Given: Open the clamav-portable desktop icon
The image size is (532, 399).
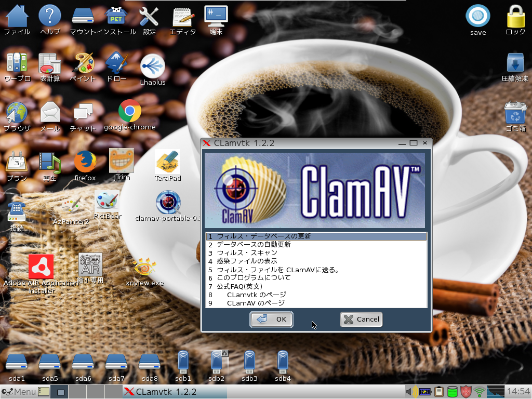Looking at the screenshot, I should click(x=168, y=202).
